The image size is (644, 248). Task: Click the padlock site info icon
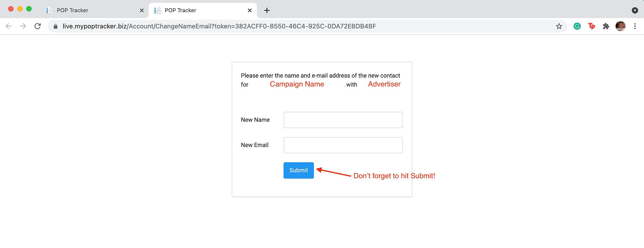click(56, 26)
